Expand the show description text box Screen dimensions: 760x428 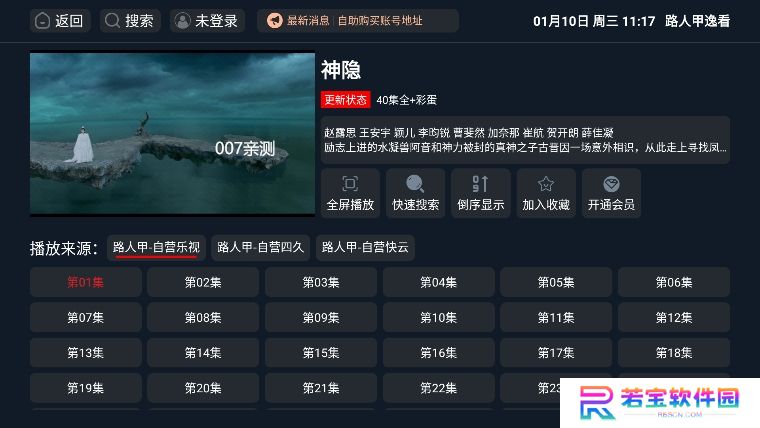525,140
